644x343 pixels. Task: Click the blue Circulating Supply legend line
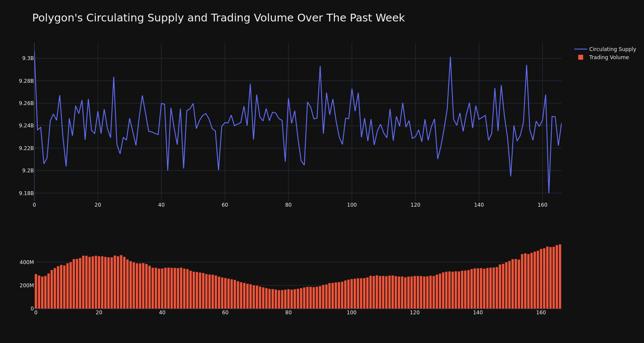[580, 49]
